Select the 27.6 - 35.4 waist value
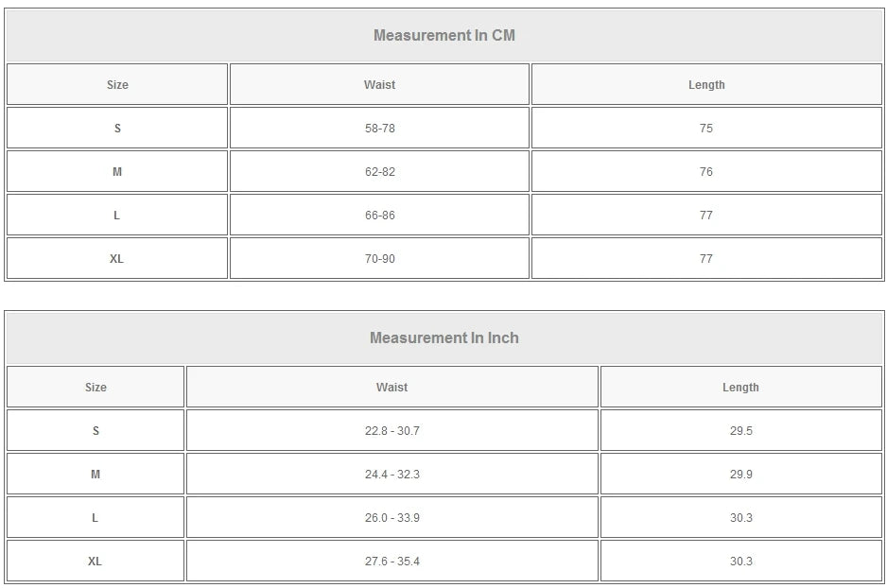The image size is (887, 588). pyautogui.click(x=391, y=562)
